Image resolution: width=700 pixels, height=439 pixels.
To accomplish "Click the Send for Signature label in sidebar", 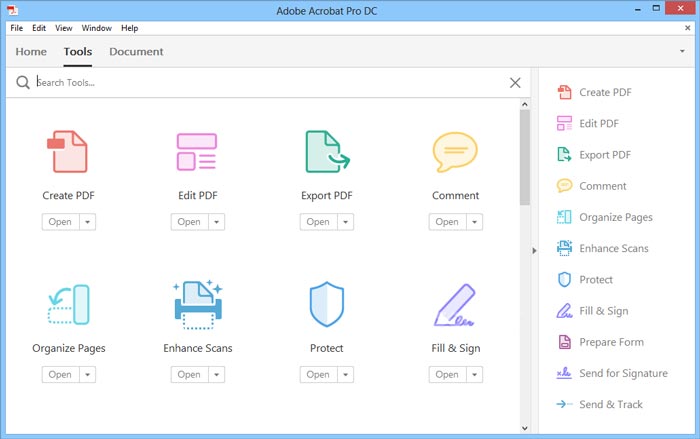I will (623, 373).
